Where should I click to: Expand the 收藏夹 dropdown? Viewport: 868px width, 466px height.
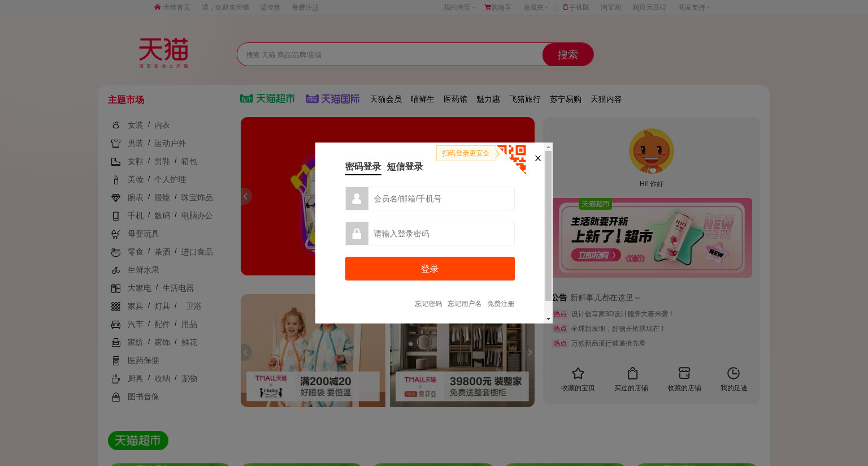click(536, 7)
